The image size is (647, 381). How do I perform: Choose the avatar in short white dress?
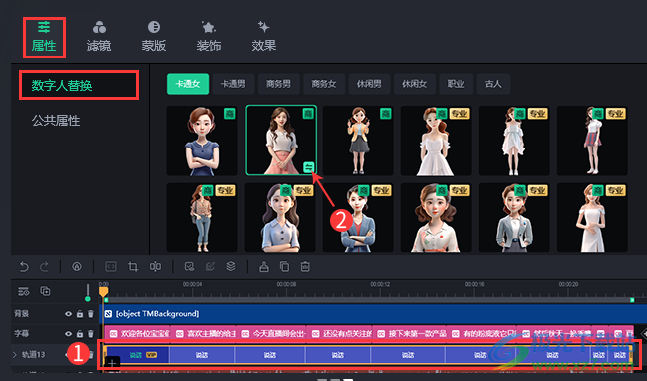(514, 141)
